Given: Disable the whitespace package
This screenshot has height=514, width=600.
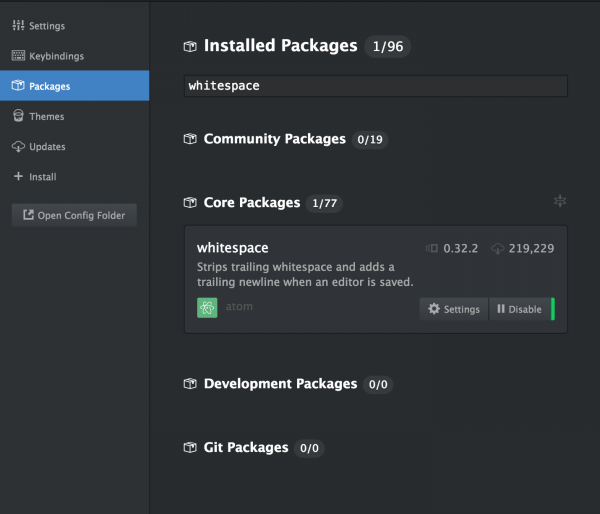Looking at the screenshot, I should [519, 309].
